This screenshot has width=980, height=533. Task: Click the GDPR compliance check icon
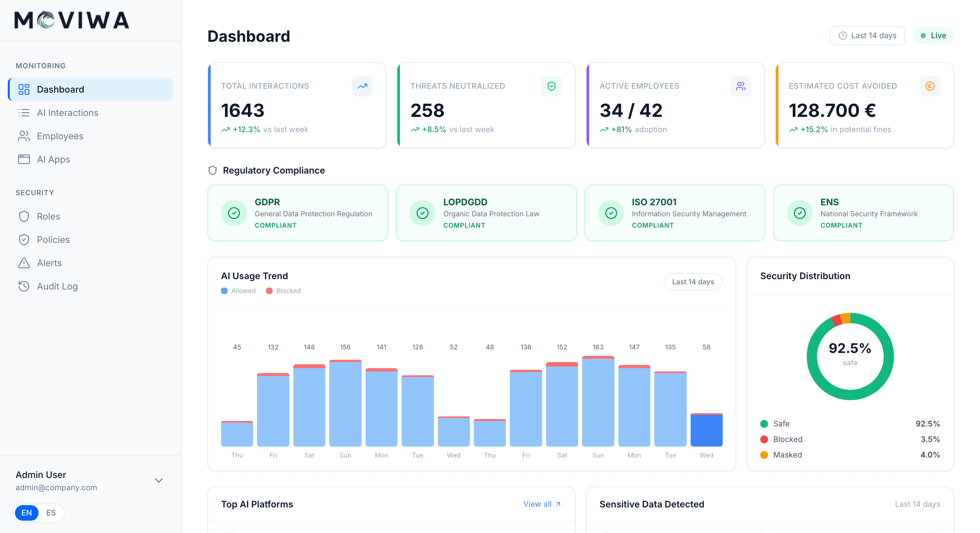[x=234, y=213]
